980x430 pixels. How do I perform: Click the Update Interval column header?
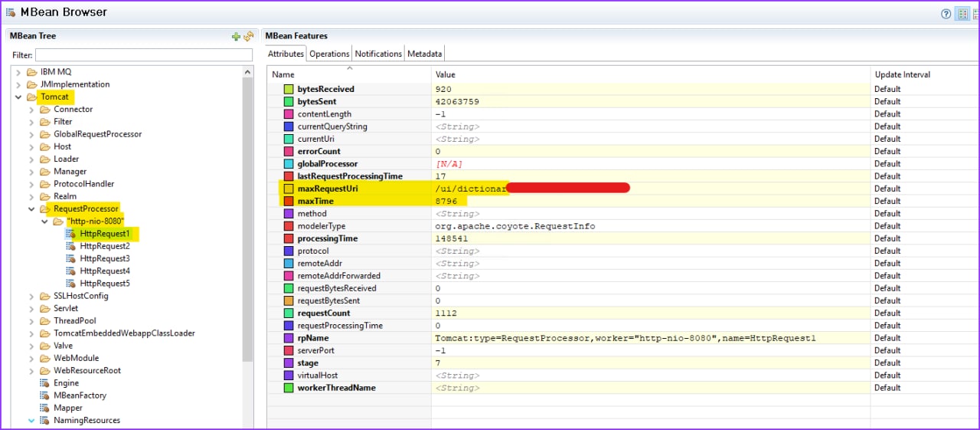[925, 74]
